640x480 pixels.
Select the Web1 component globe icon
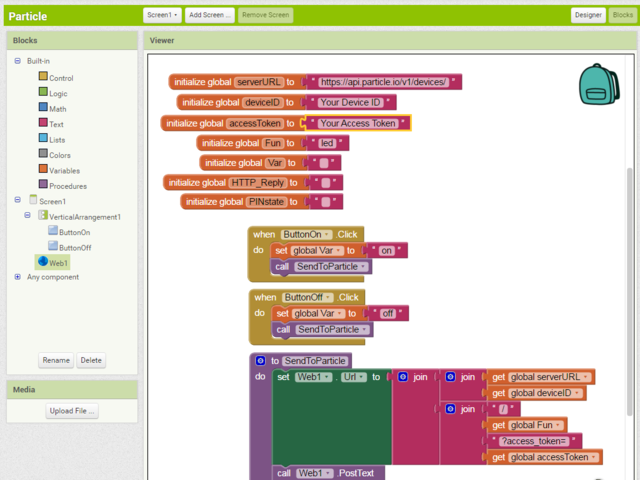coord(42,261)
